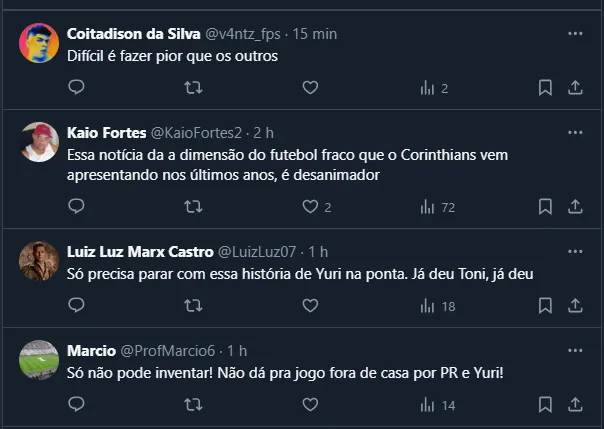View analytics of Kaio Fortes's tweet
Image resolution: width=604 pixels, height=429 pixels.
pyautogui.click(x=437, y=207)
